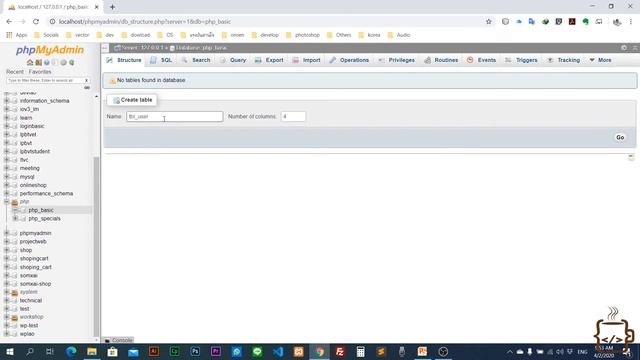640x360 pixels.
Task: Clear the database filter with X
Action: (86, 80)
